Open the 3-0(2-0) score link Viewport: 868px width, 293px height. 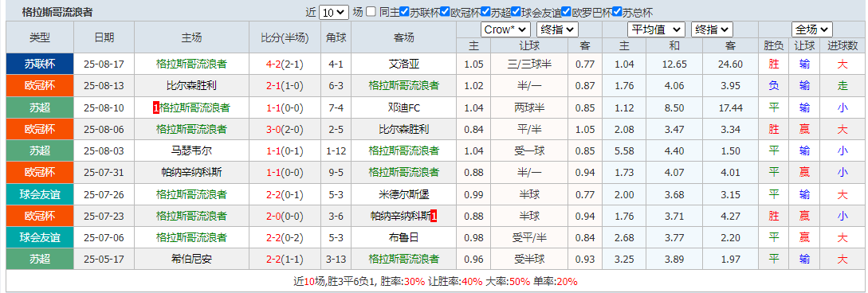pyautogui.click(x=285, y=129)
